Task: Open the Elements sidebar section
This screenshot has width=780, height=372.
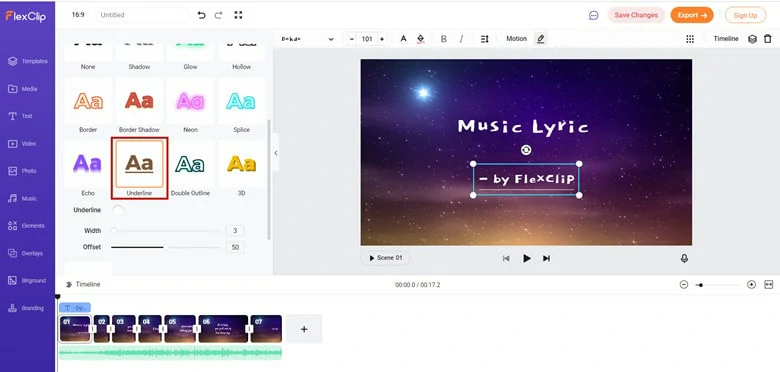Action: coord(26,226)
